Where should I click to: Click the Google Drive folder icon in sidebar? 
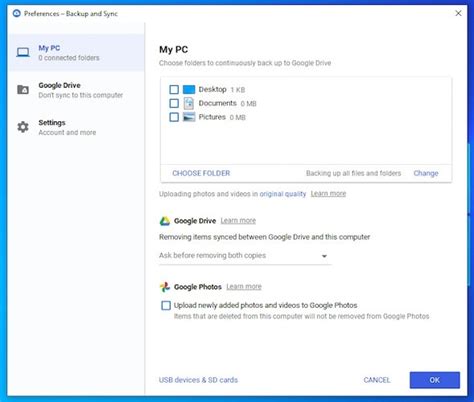click(23, 89)
